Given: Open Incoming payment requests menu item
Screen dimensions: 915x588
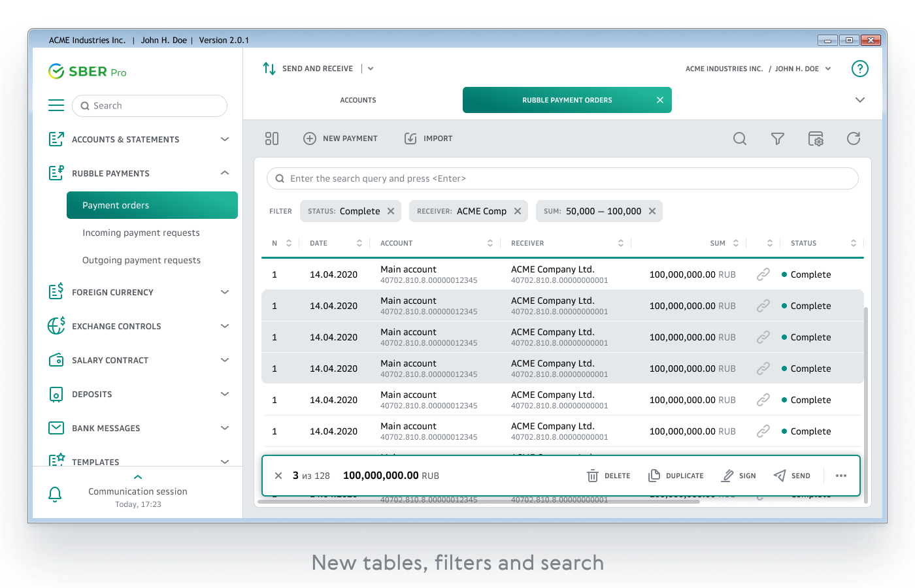Looking at the screenshot, I should click(x=141, y=233).
